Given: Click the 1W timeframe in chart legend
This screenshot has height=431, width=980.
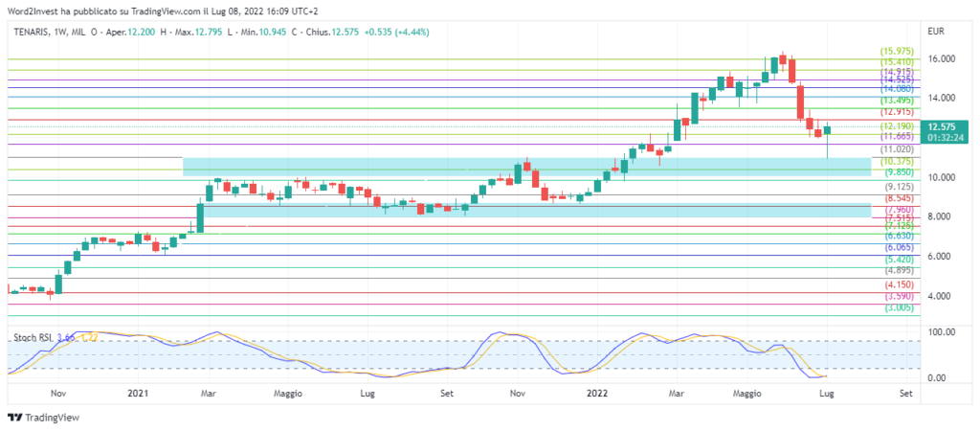Looking at the screenshot, I should pyautogui.click(x=73, y=33).
